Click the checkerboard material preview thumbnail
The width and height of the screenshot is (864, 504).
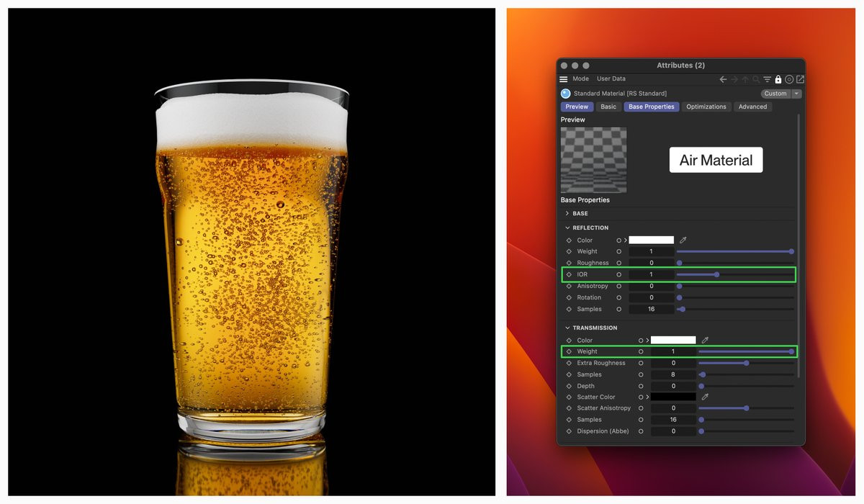click(x=593, y=160)
